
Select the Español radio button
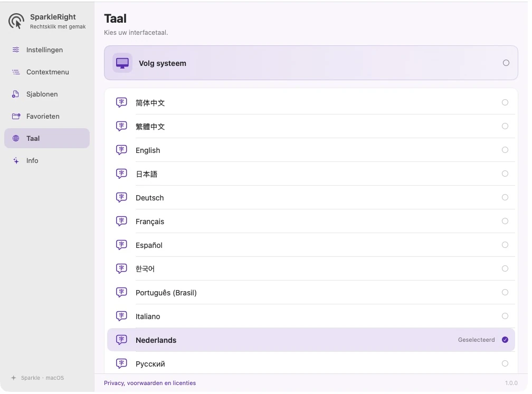pos(505,245)
